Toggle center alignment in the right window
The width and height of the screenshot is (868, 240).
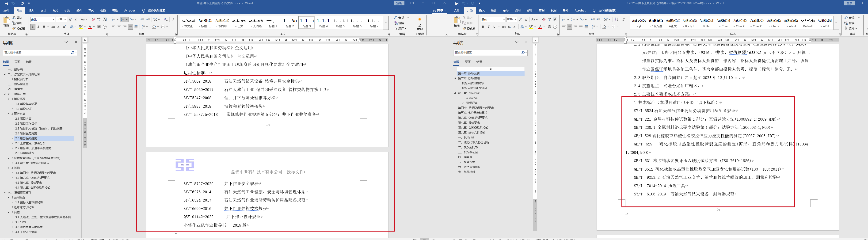(x=569, y=27)
